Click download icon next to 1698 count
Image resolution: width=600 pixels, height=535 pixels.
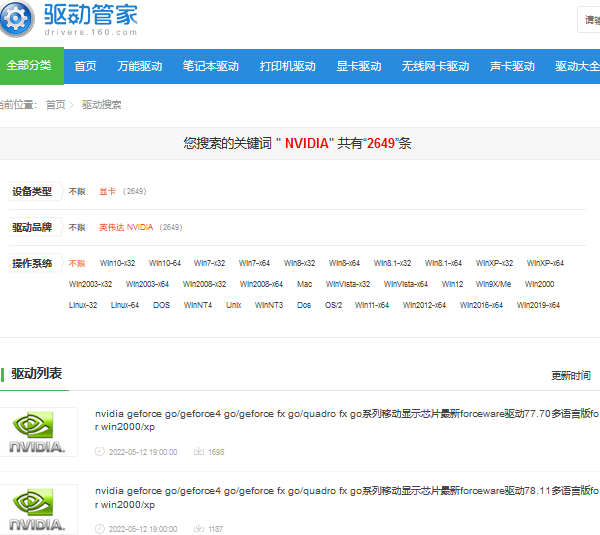coord(199,452)
